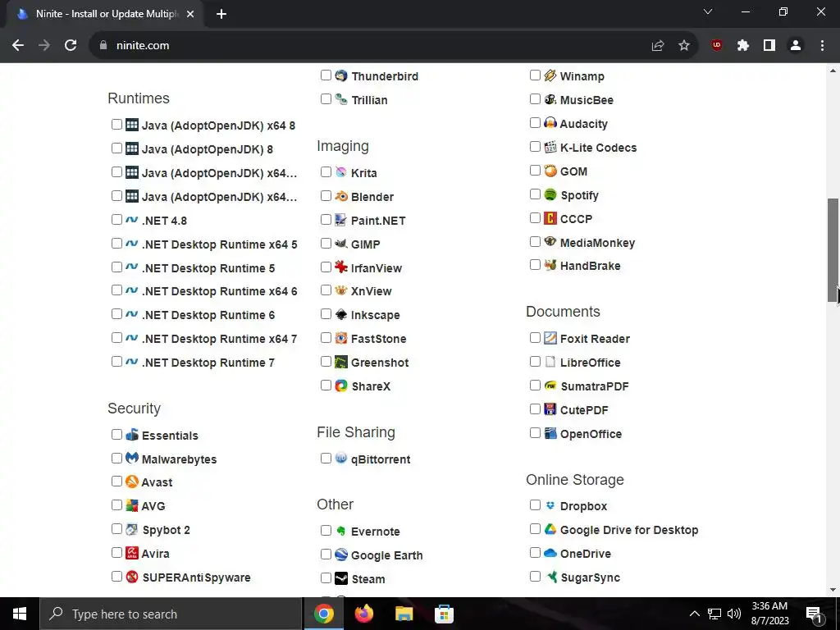The height and width of the screenshot is (630, 840).
Task: Click the ShareX app icon
Action: pos(341,386)
